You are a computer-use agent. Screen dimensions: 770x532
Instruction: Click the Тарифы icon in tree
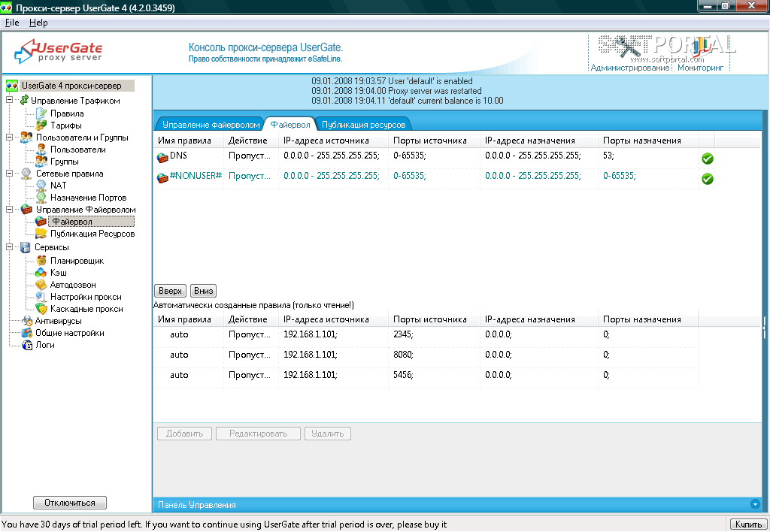tap(42, 125)
